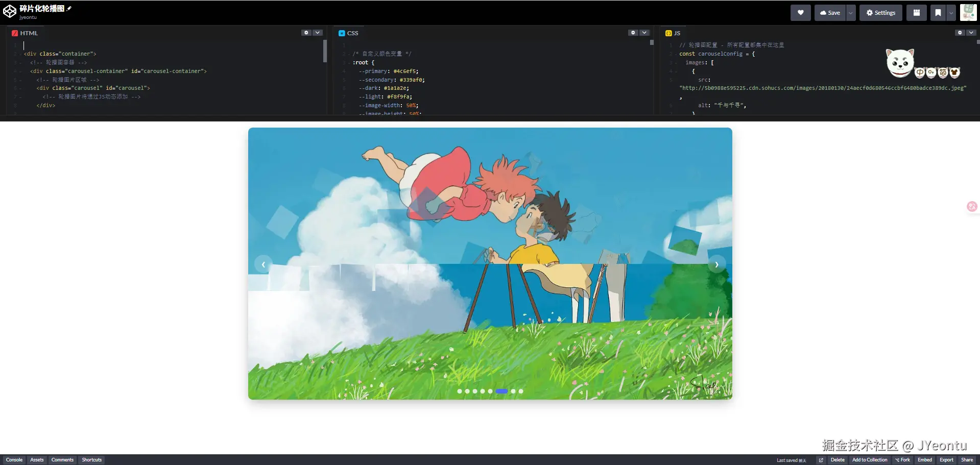Click the HTML editor vertical scrollbar
Screen dimensions: 980x465
325,52
